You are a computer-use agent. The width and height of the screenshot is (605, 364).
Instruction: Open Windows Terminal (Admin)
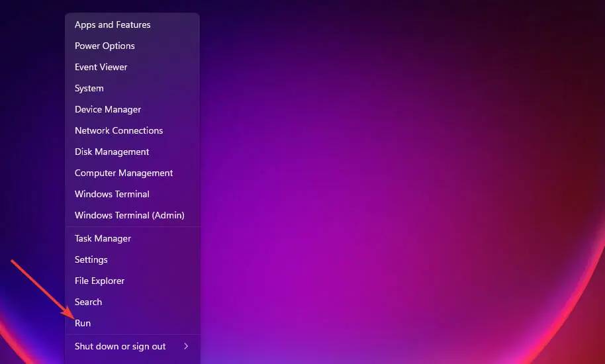tap(129, 215)
